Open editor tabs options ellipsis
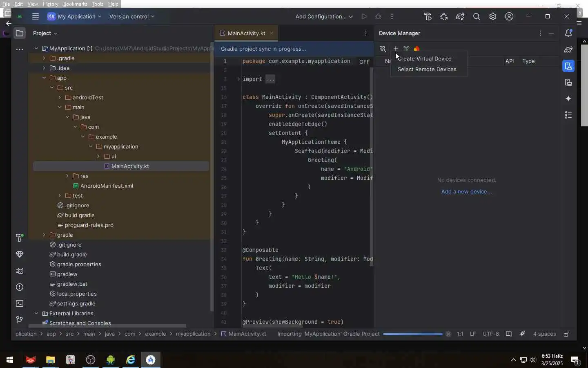This screenshot has width=588, height=368. (x=366, y=33)
